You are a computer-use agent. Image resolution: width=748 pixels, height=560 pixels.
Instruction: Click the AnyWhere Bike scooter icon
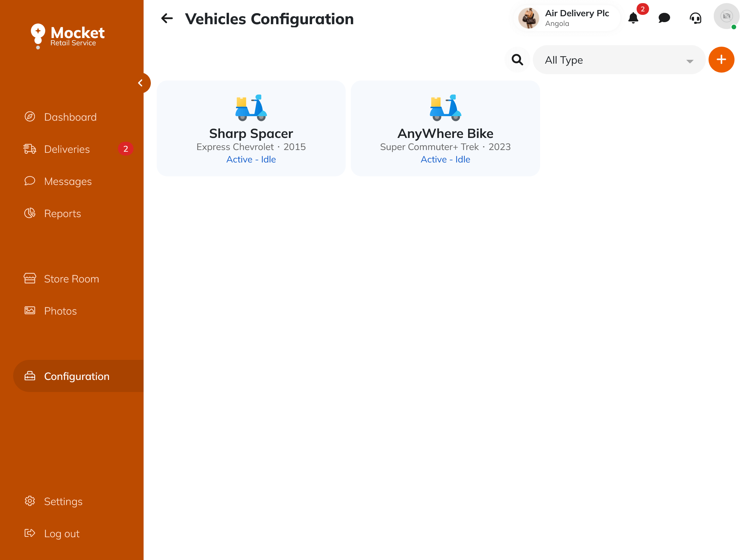446,108
